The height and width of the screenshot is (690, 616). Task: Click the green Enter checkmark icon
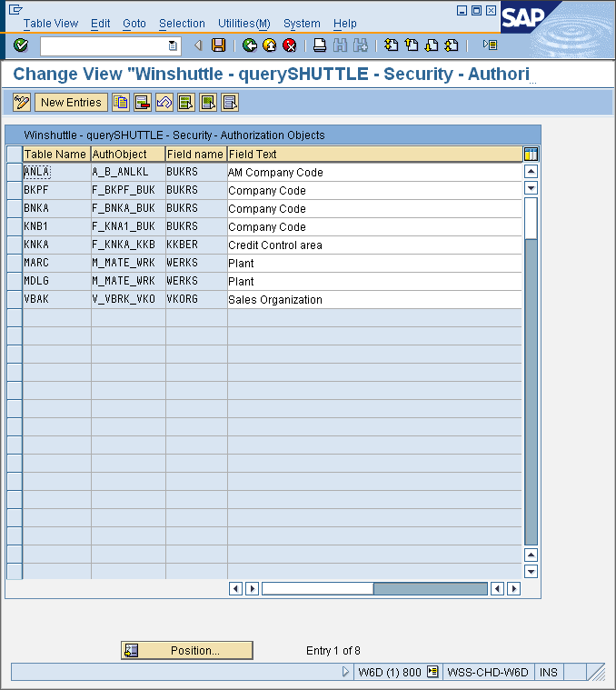coord(21,45)
